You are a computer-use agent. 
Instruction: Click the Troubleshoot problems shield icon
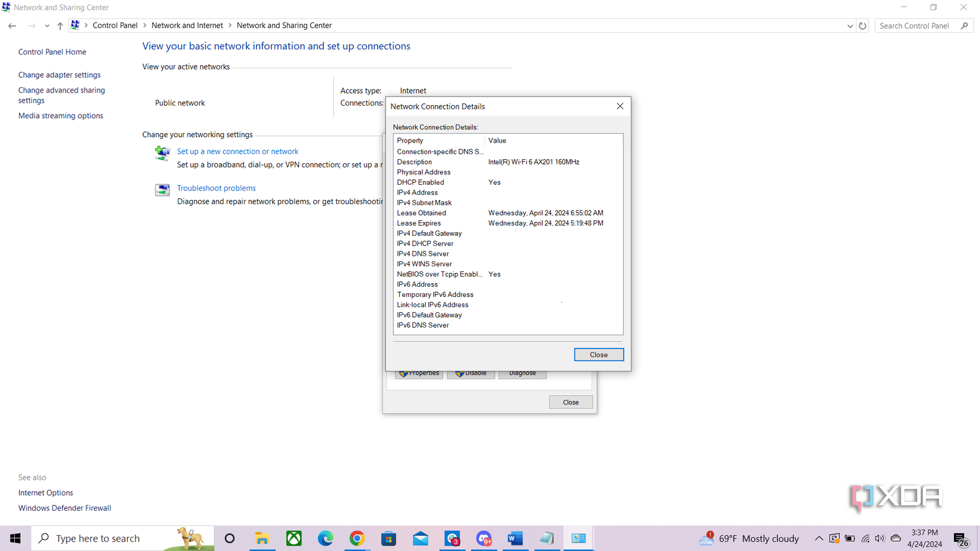[162, 190]
